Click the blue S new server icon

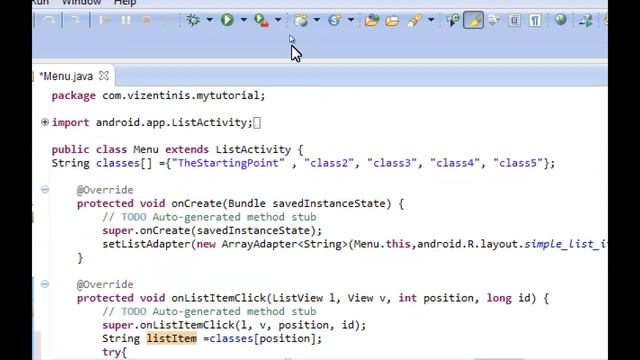tap(335, 20)
